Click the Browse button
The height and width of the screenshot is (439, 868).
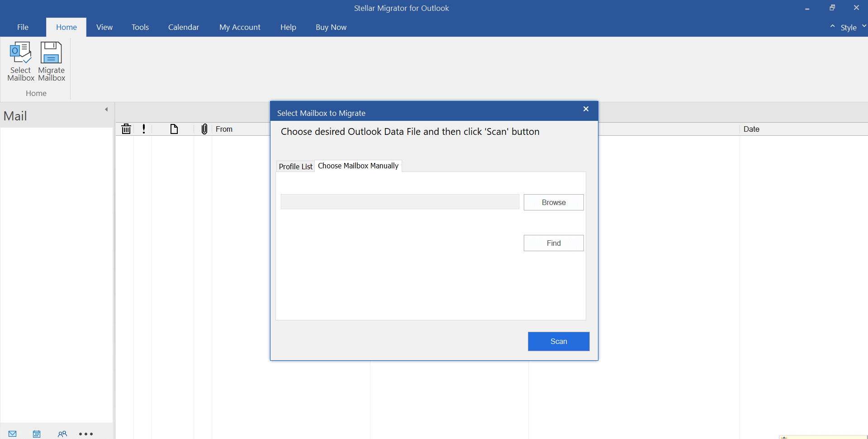[553, 202]
